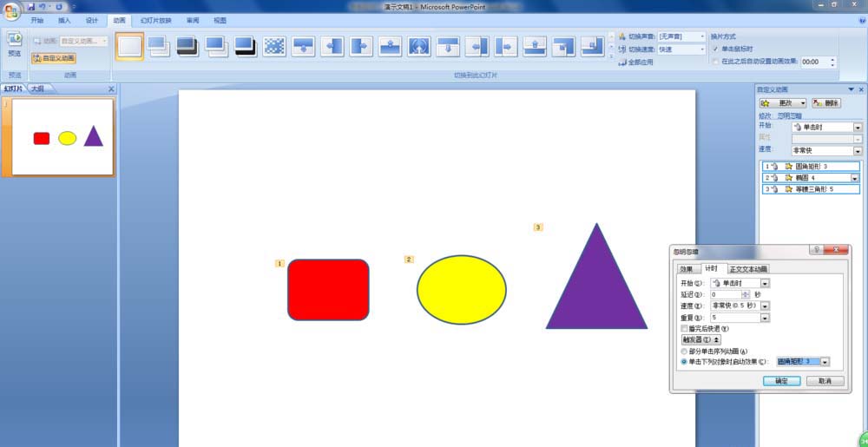Apply the Cut Through Black transition
Image resolution: width=868 pixels, height=447 pixels.
coord(245,47)
